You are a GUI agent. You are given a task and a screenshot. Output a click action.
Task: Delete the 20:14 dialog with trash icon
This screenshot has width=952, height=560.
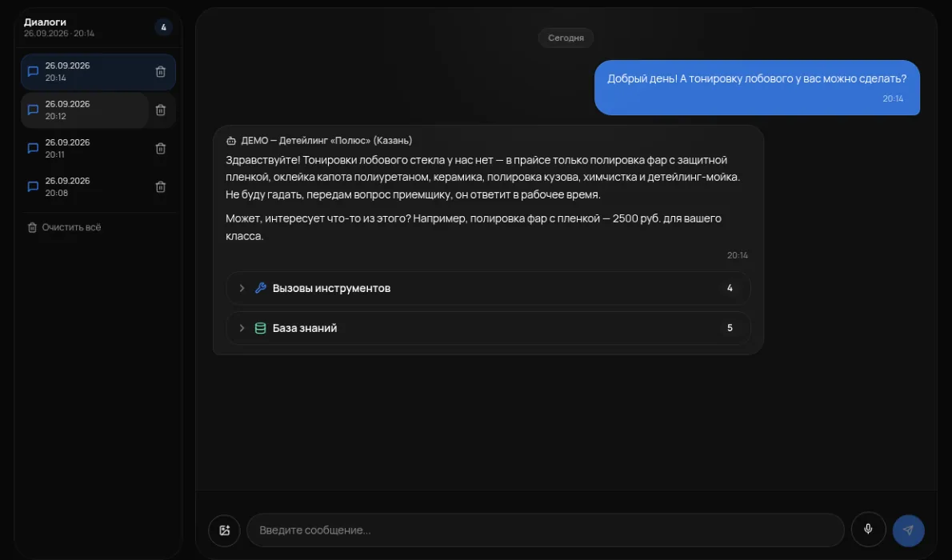tap(160, 72)
